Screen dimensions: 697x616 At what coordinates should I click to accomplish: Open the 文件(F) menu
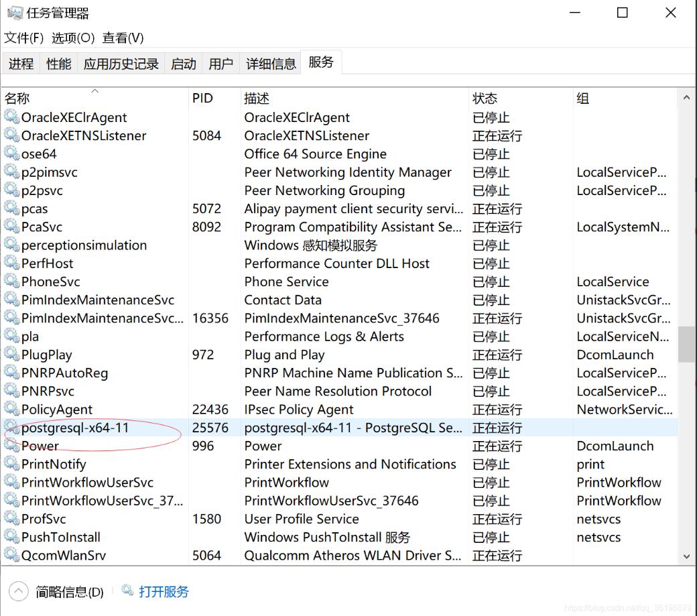[x=24, y=38]
